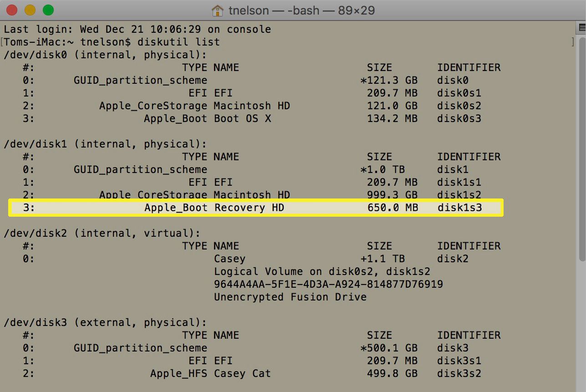586x392 pixels.
Task: Click the 'Boot OS X' partition name
Action: [x=242, y=119]
